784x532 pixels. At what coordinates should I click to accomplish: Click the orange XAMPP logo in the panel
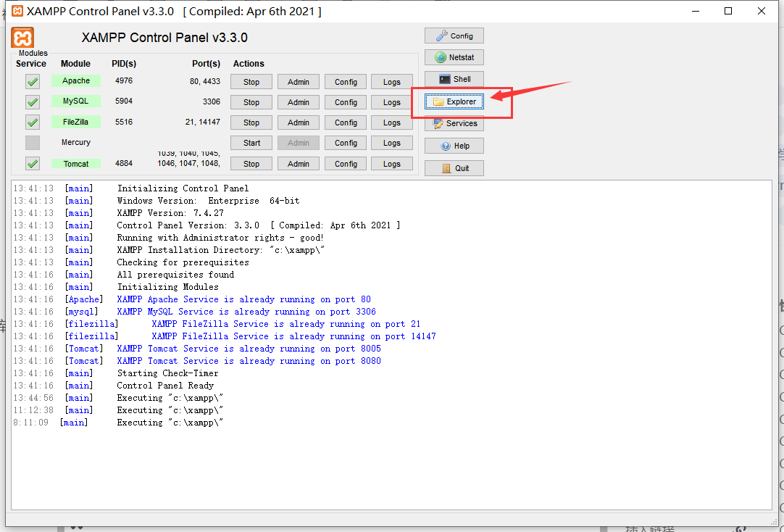(22, 38)
